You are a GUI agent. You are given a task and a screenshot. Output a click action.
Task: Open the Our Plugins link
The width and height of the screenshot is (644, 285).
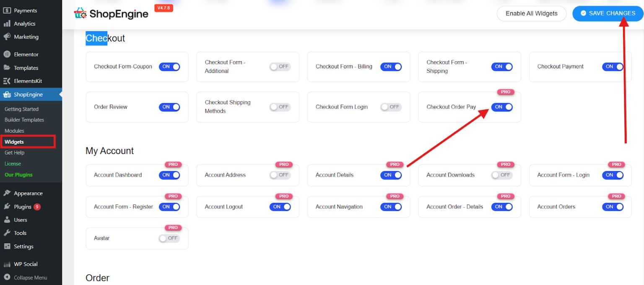[18, 175]
